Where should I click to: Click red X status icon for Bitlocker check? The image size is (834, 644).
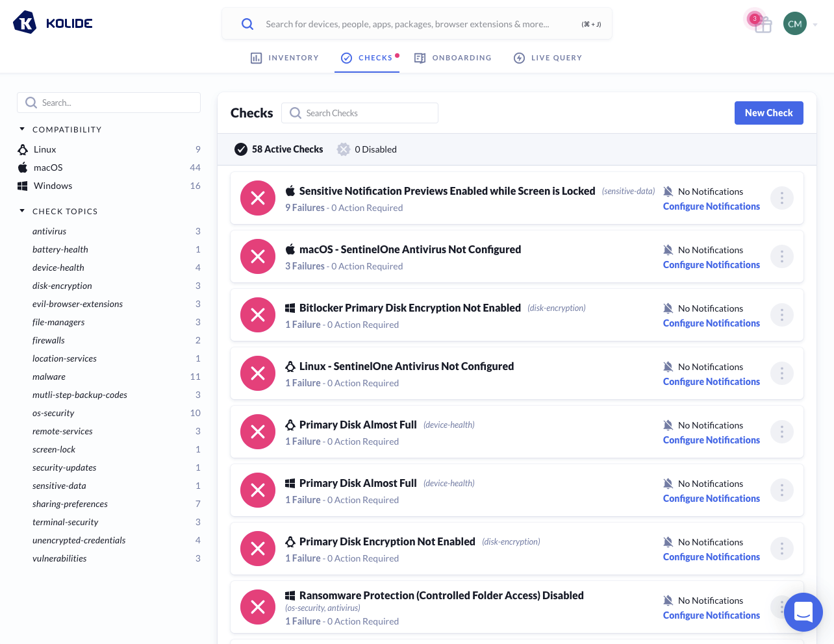pyautogui.click(x=258, y=315)
